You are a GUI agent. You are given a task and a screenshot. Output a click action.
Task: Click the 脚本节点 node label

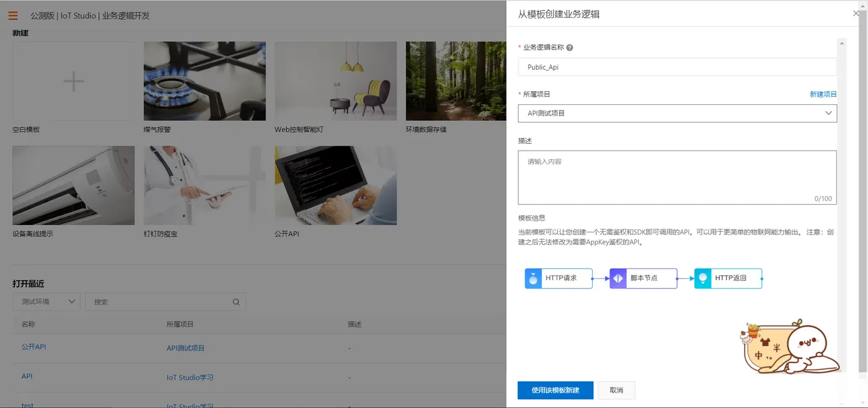coord(644,278)
